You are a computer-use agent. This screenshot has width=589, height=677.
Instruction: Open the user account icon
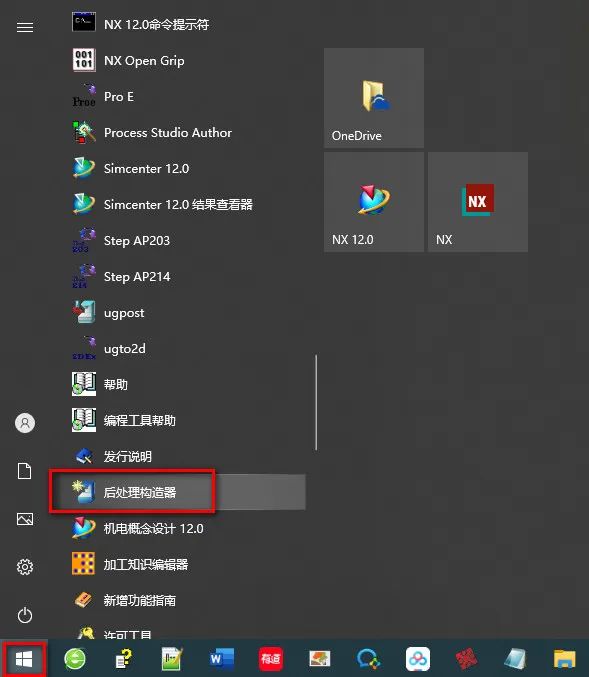point(25,423)
